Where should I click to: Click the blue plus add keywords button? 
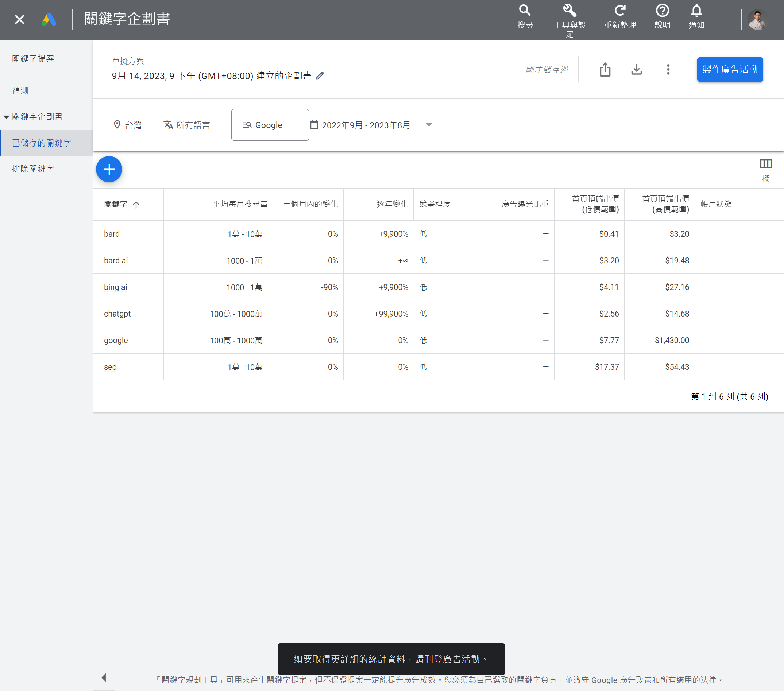[109, 170]
